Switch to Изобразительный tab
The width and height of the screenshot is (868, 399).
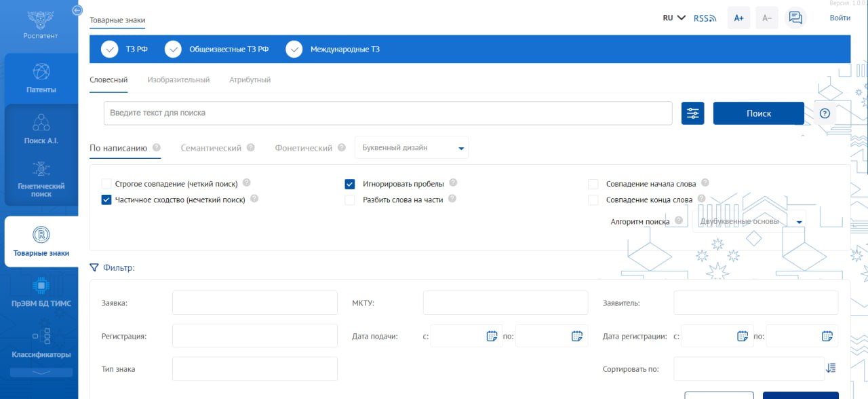(178, 80)
